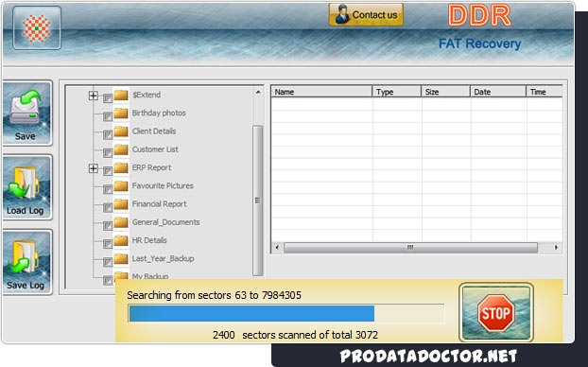Select the Customer List folder name
588x367 pixels.
(x=155, y=149)
